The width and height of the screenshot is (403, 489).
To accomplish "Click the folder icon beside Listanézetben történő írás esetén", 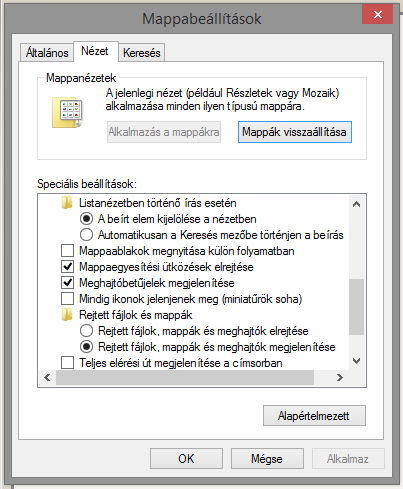I will [67, 203].
